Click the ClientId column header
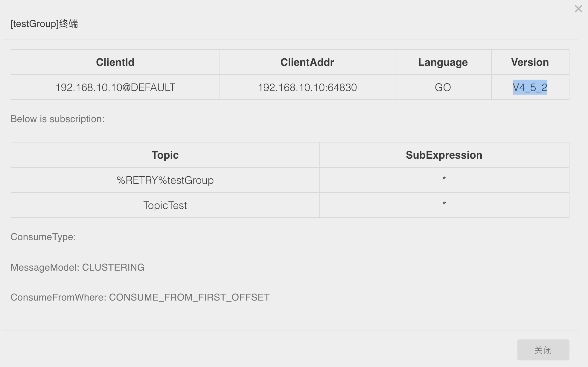 pyautogui.click(x=115, y=62)
